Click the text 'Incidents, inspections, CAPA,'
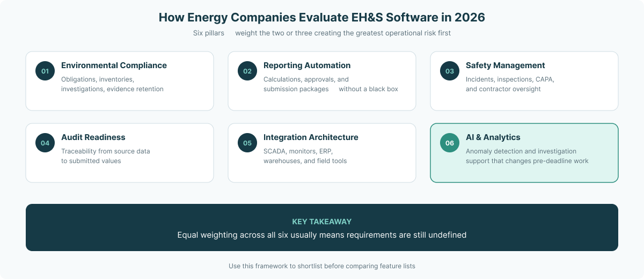 click(x=510, y=79)
